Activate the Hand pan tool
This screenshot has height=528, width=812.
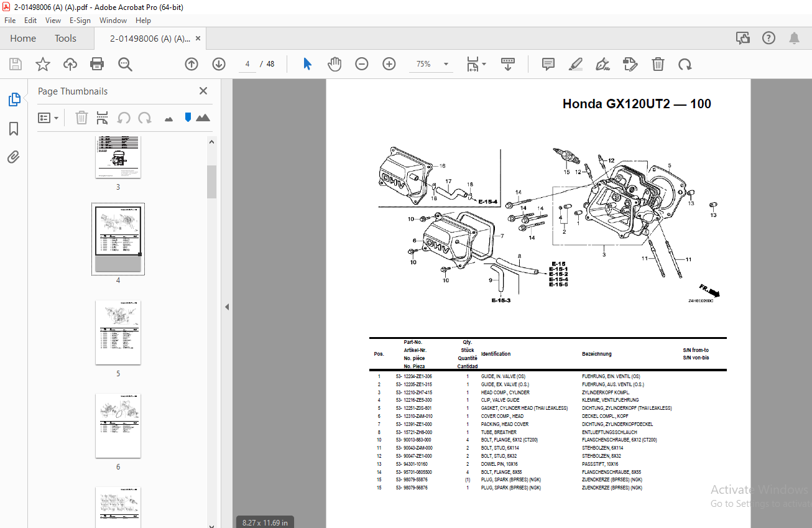334,64
